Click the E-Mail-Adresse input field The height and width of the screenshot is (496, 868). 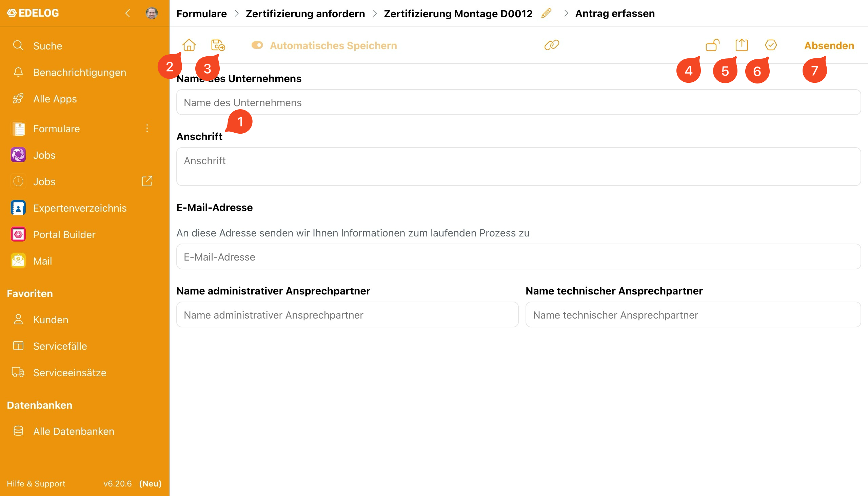pyautogui.click(x=518, y=256)
